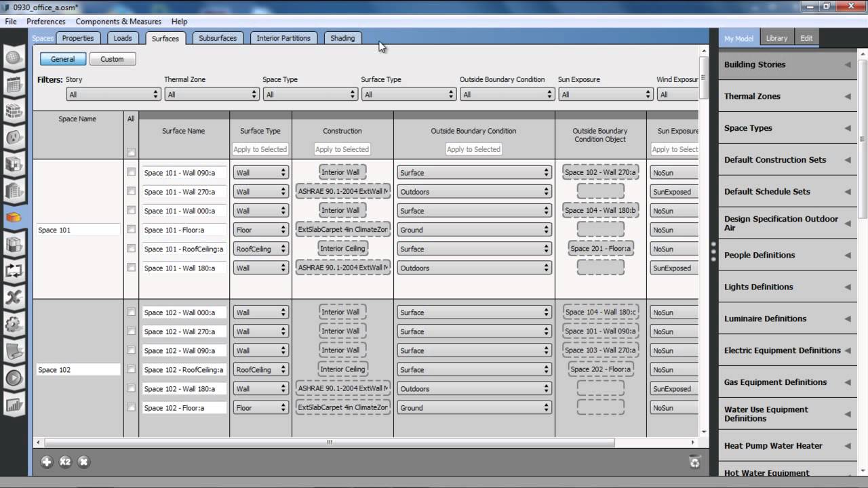Open the Facility building icon in sidebar
868x488 pixels.
pyautogui.click(x=14, y=191)
